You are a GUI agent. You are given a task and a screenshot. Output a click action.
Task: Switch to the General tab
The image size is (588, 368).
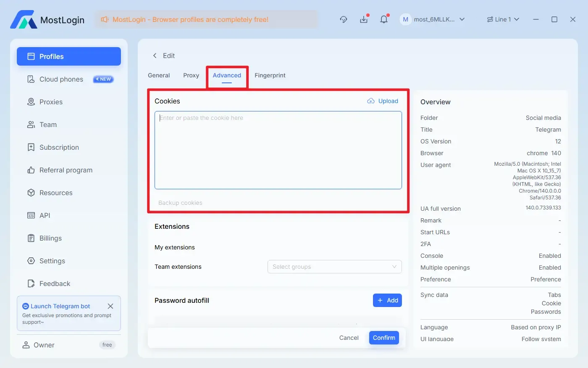coord(159,75)
